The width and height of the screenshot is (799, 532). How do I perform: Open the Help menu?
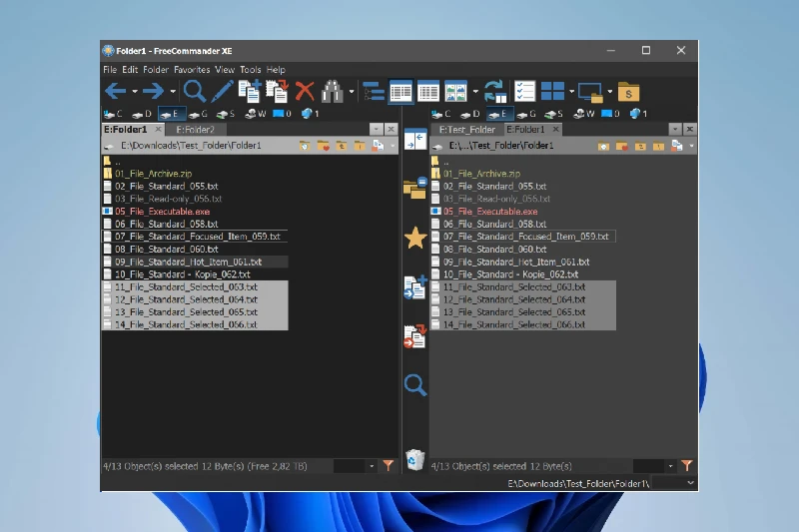tap(276, 70)
